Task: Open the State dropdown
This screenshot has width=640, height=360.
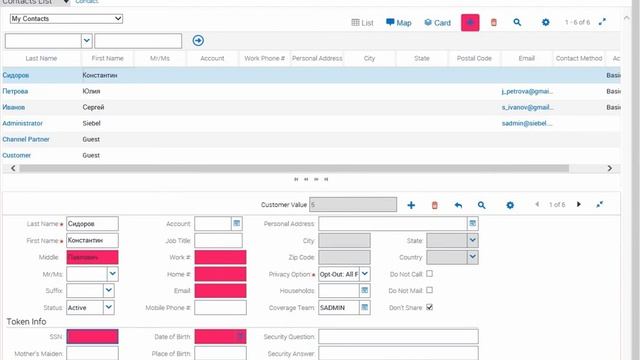Action: (472, 240)
